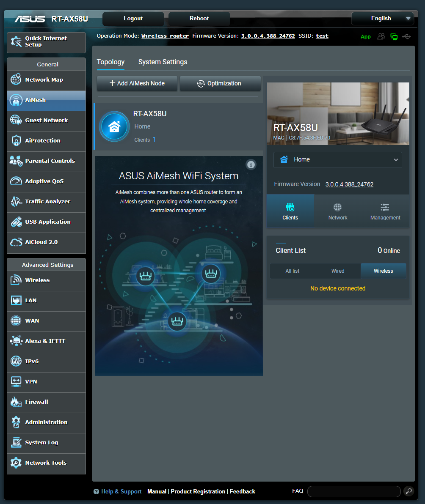Screen dimensions: 425x504
Task: Click the Administration gear icon
Action: click(16, 422)
